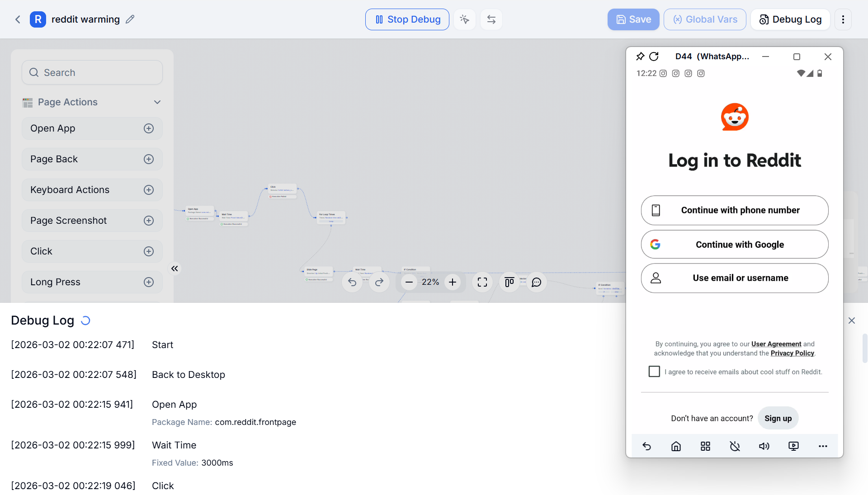Select the Open App node on canvas
868x495 pixels.
pyautogui.click(x=199, y=210)
